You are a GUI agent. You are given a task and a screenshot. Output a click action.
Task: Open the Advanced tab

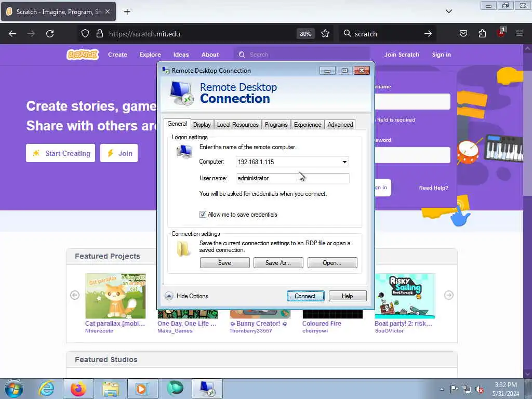click(x=340, y=125)
